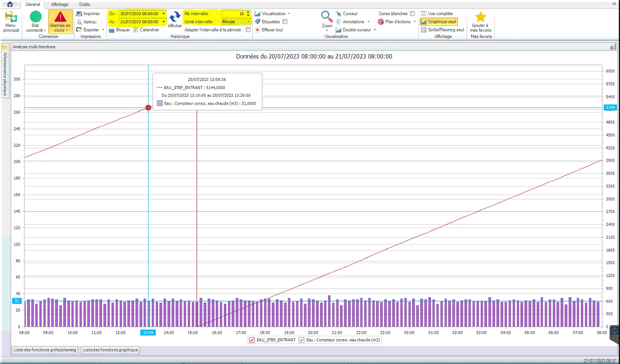The height and width of the screenshot is (364, 620).
Task: Open Plan d'actions target icon
Action: 381,22
